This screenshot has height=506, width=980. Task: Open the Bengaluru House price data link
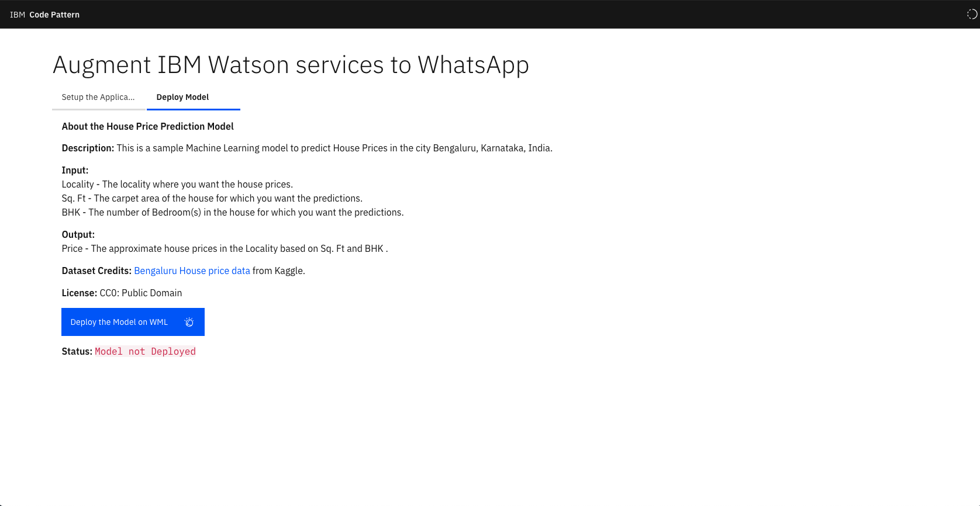pos(192,271)
